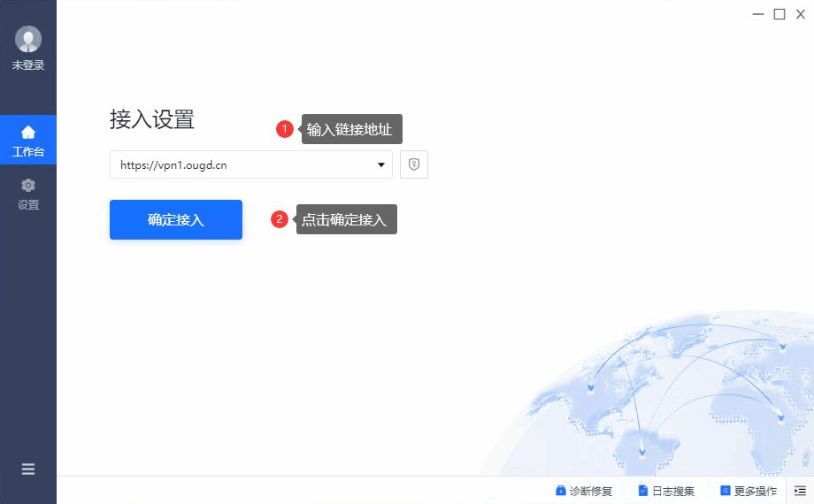Click the 接入设置 heading

pyautogui.click(x=152, y=119)
